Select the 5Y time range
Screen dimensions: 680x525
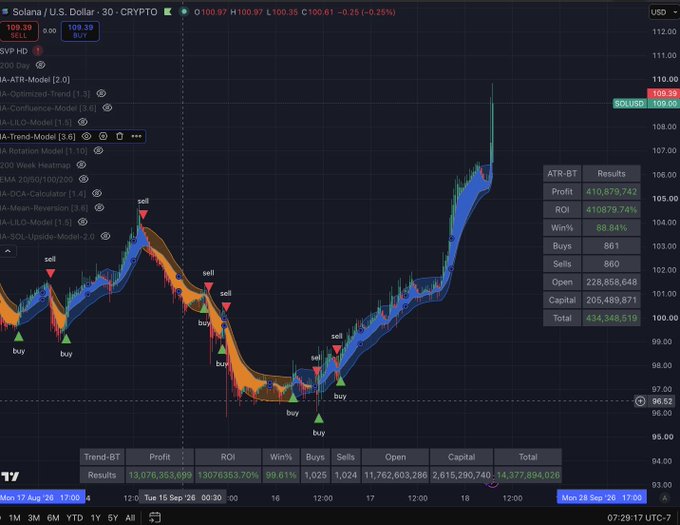[x=113, y=518]
